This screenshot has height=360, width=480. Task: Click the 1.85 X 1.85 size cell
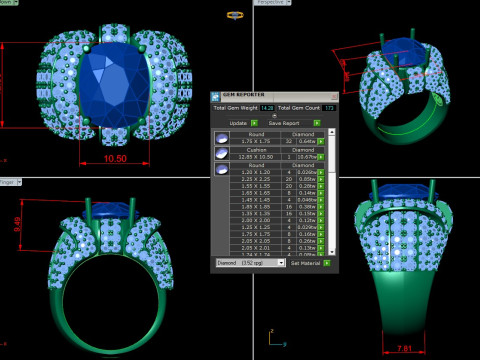(255, 207)
